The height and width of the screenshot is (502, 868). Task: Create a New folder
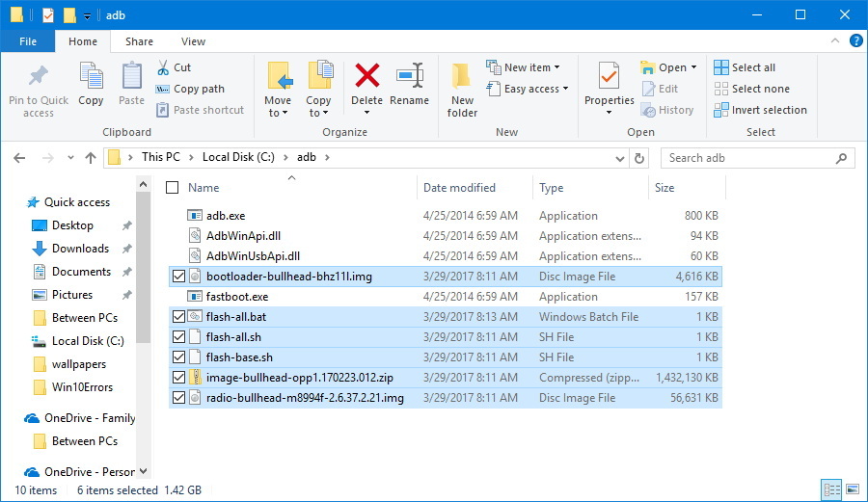pos(462,91)
